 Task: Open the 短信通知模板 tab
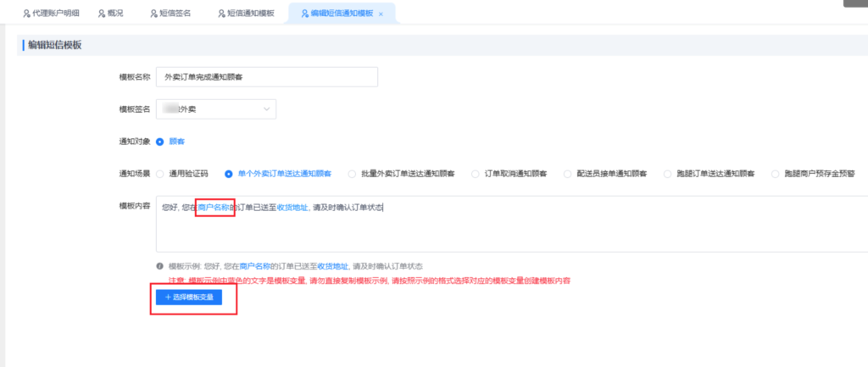[246, 14]
